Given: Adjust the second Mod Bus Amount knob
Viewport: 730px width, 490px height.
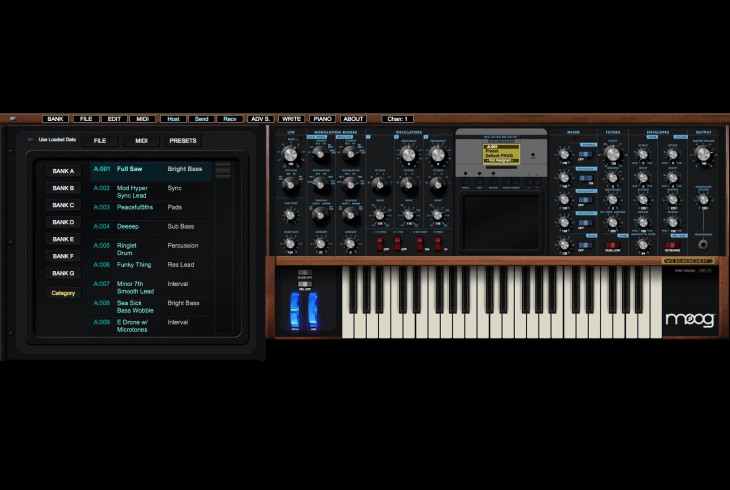Looking at the screenshot, I should [x=350, y=244].
